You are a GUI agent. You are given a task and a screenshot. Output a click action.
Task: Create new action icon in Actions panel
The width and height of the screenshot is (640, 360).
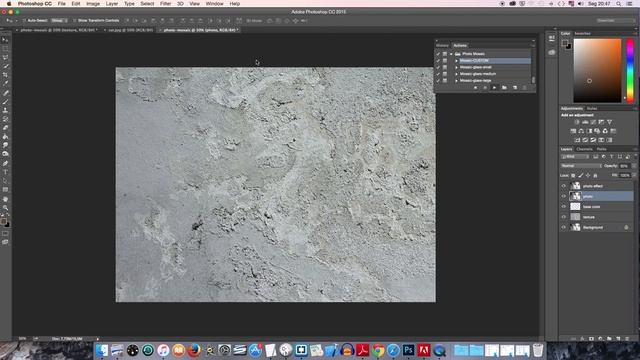click(515, 87)
